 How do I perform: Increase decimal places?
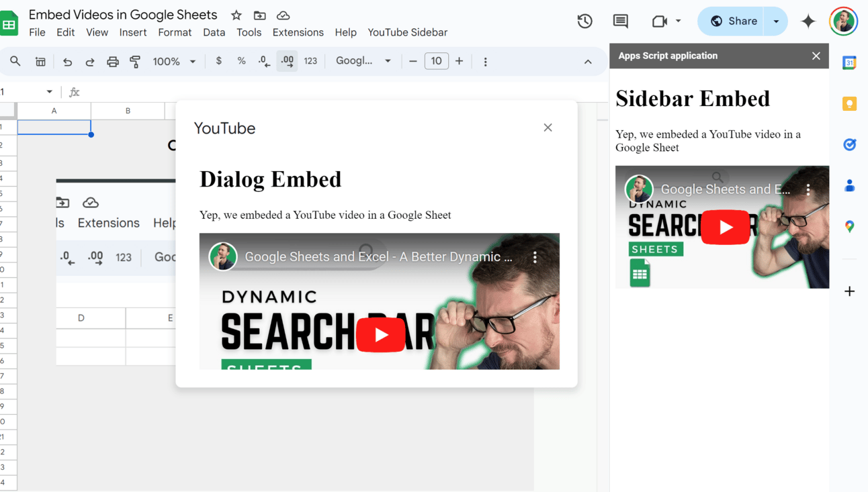[287, 61]
